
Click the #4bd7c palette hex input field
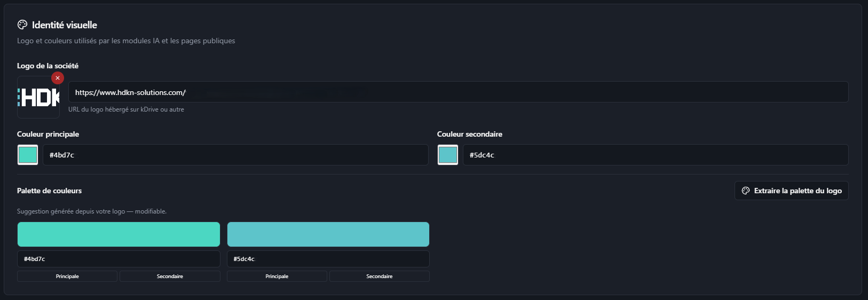click(x=119, y=259)
